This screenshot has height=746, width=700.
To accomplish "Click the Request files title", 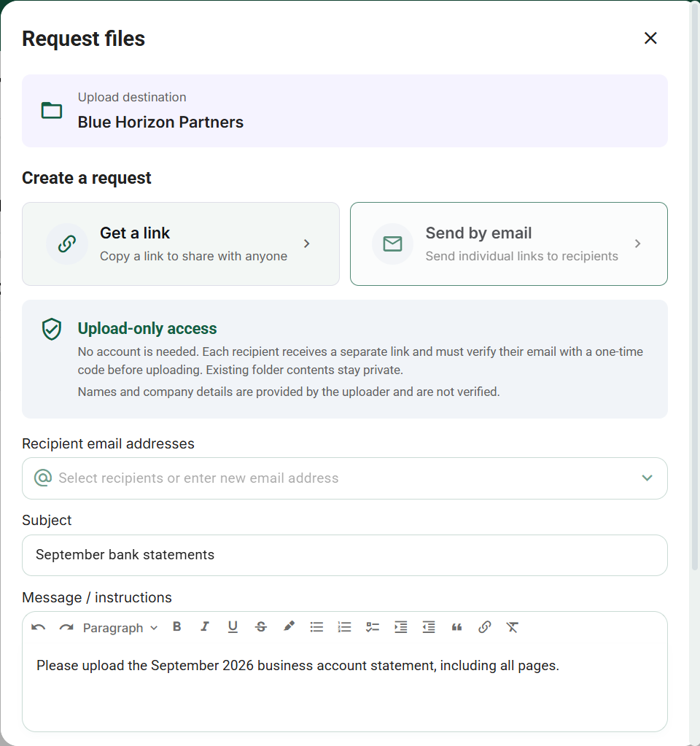I will coord(83,39).
